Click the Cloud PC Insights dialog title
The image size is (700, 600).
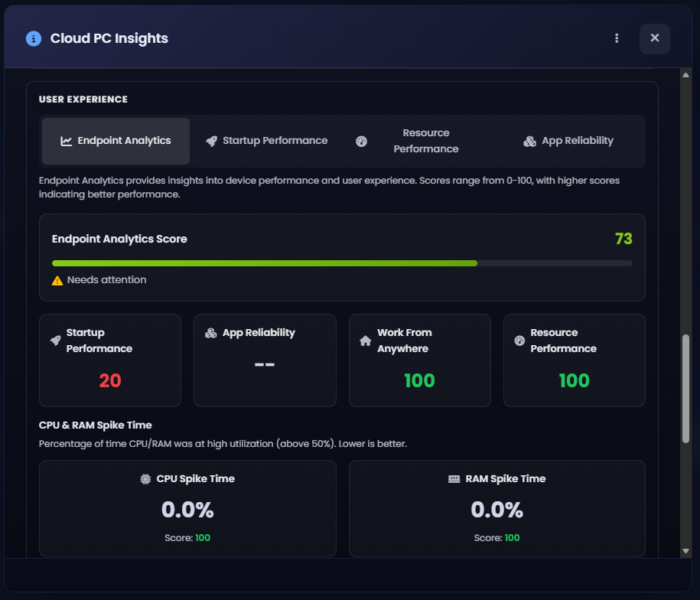[x=109, y=38]
